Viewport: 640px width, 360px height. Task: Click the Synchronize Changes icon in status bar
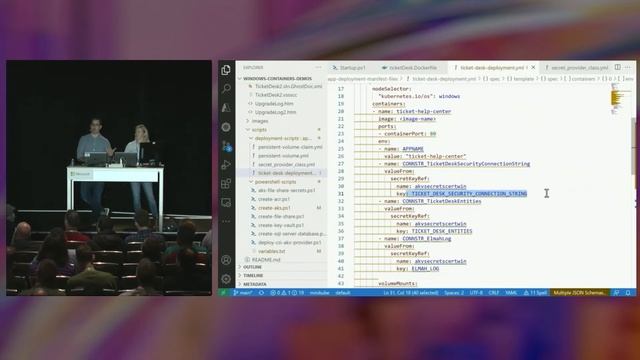pos(261,293)
